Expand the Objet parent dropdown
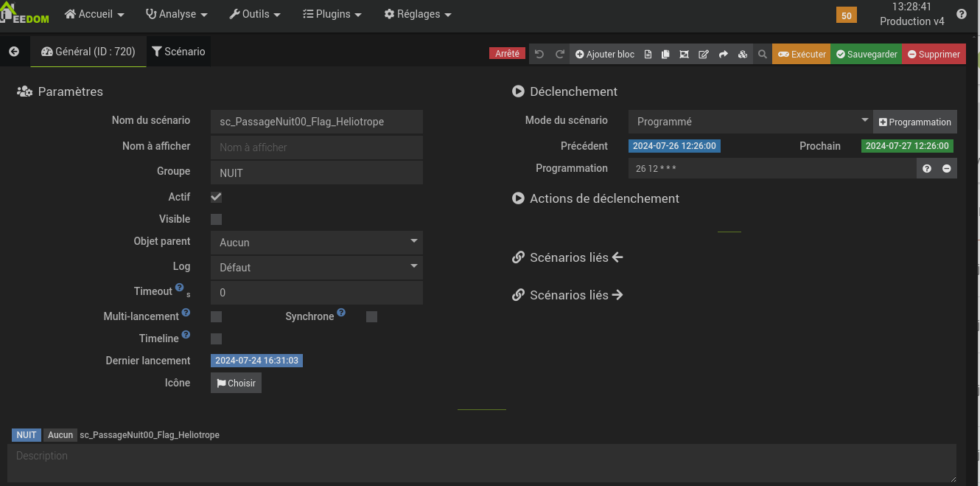Image resolution: width=980 pixels, height=486 pixels. pyautogui.click(x=317, y=243)
